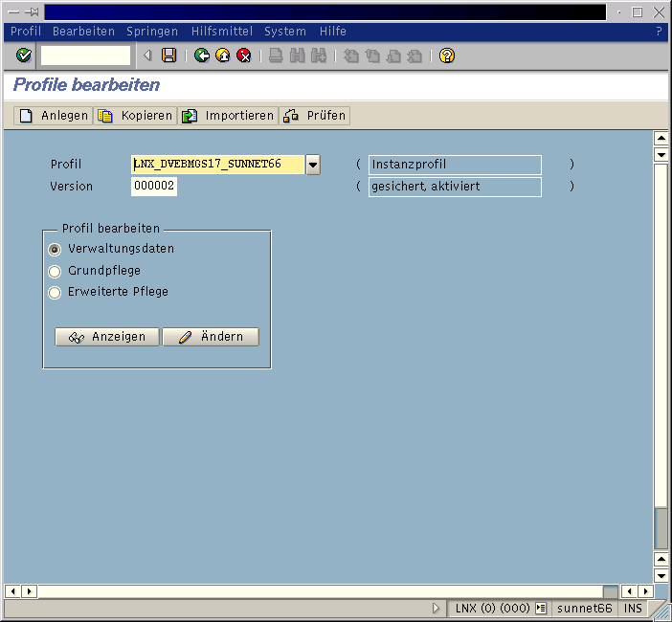The height and width of the screenshot is (622, 672).
Task: Open Help via yellow question mark icon
Action: [x=446, y=56]
